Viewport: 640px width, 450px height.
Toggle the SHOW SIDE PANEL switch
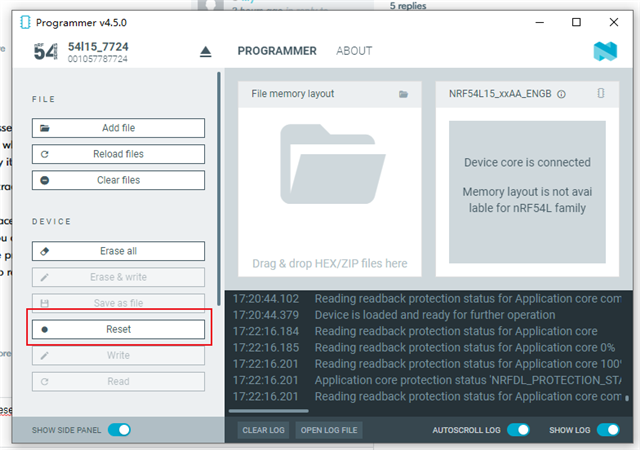coord(119,430)
